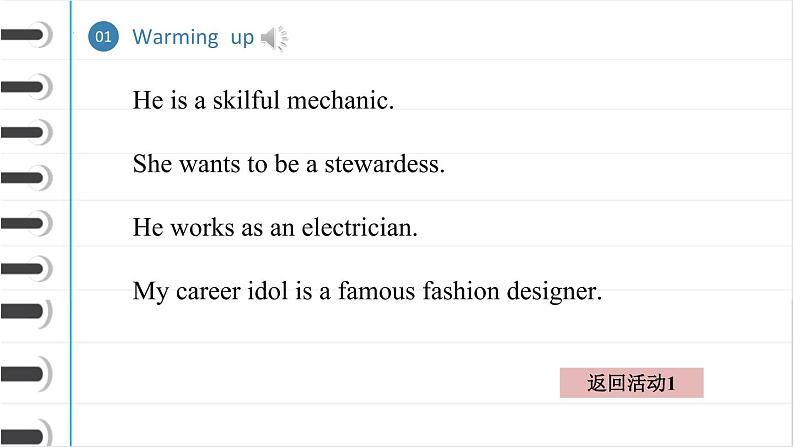Click the sentence "She wants to be a stewardess."
Screen dimensions: 794x447
288,164
